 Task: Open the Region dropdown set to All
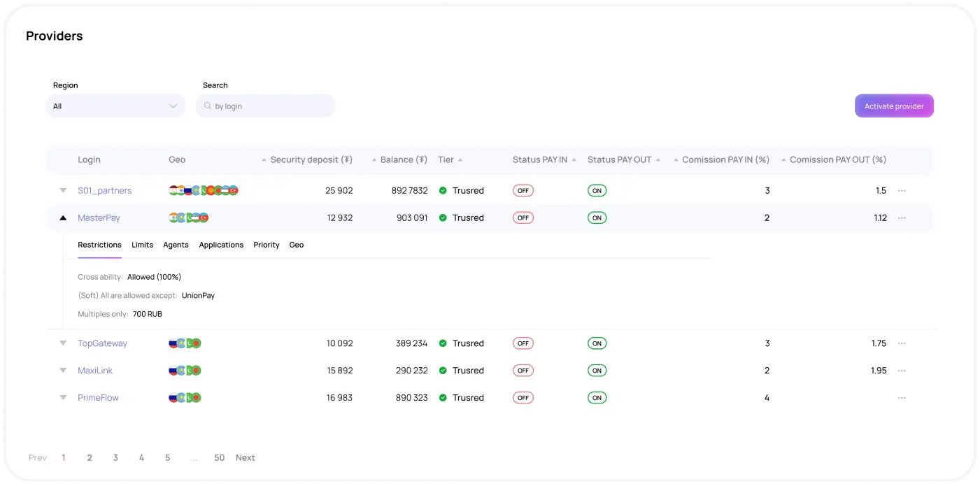pyautogui.click(x=115, y=106)
